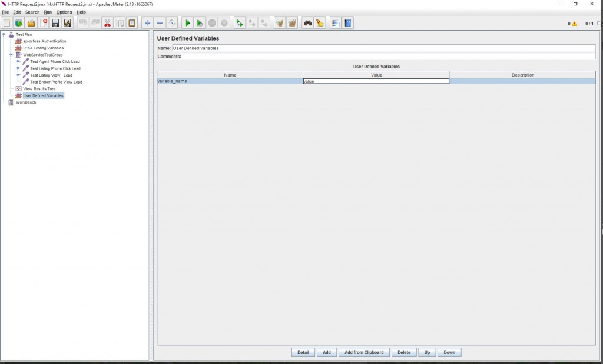Open the Run menu

47,12
